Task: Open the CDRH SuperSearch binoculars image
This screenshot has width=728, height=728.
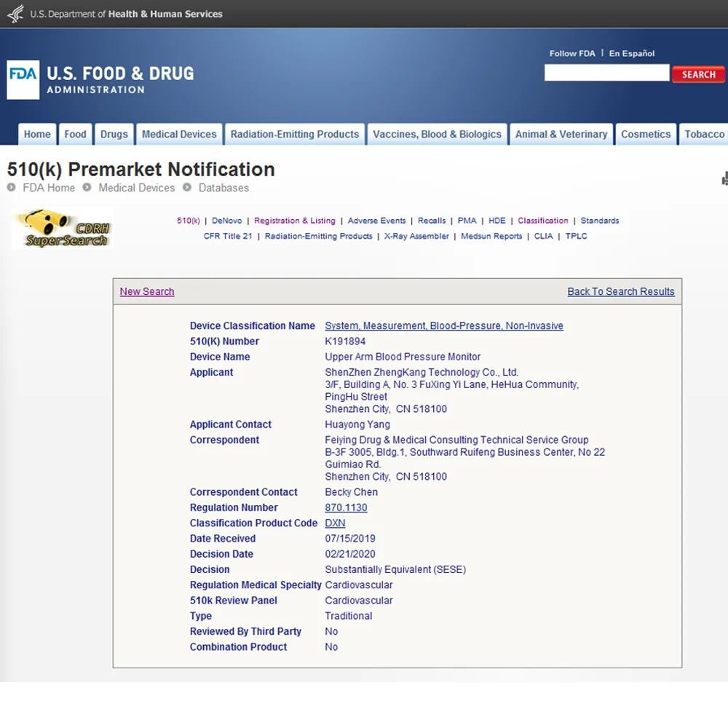Action: point(62,228)
